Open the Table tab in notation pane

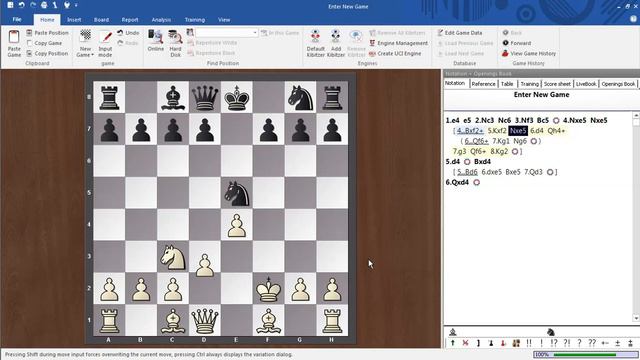pos(507,84)
